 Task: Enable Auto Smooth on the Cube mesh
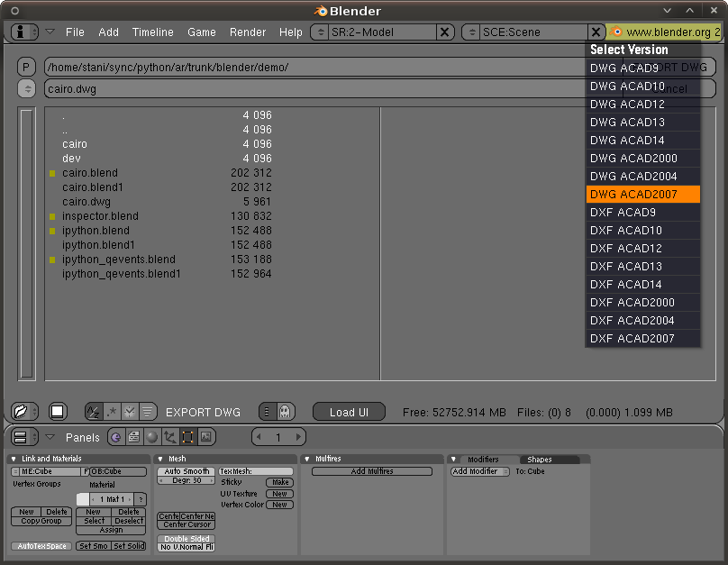click(185, 470)
